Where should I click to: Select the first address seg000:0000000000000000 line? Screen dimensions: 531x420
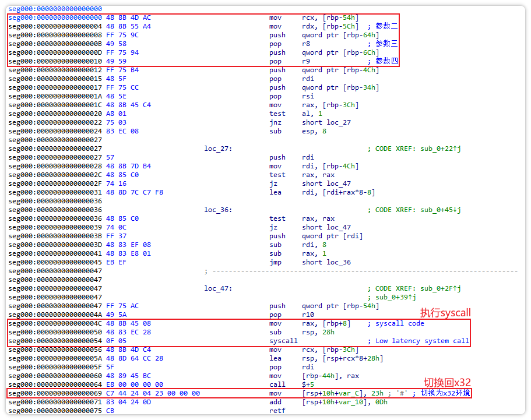[x=55, y=9]
